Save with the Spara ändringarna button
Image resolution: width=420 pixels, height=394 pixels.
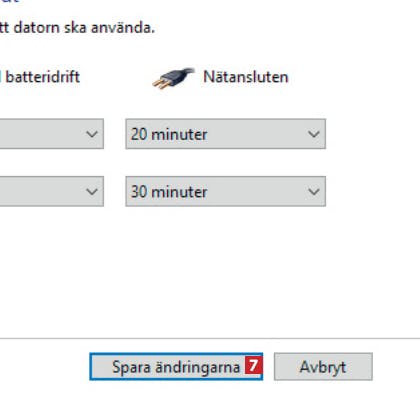(176, 366)
